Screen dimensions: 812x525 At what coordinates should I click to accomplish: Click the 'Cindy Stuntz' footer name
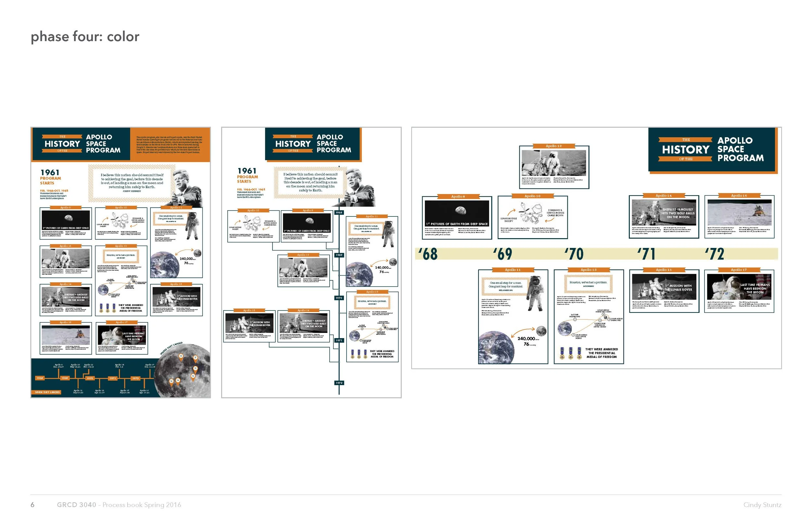[762, 505]
